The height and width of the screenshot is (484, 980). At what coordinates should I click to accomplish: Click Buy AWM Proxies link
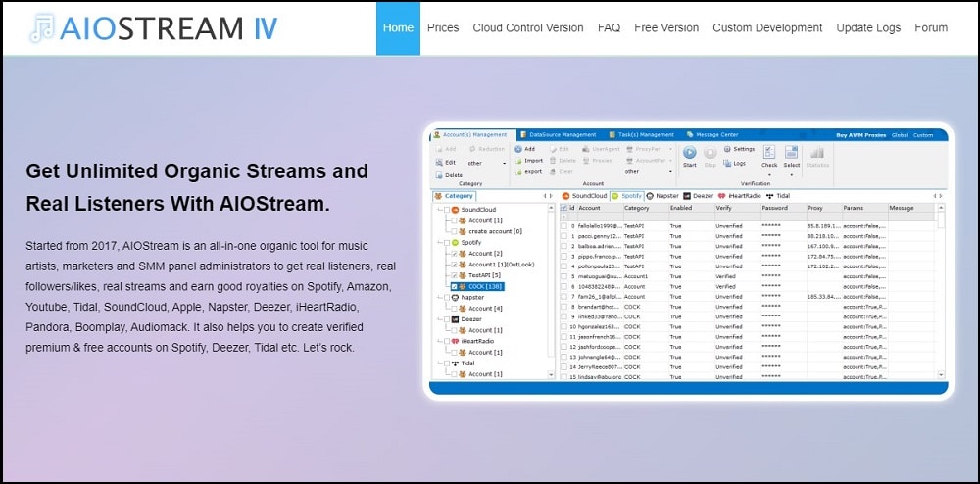pos(861,135)
